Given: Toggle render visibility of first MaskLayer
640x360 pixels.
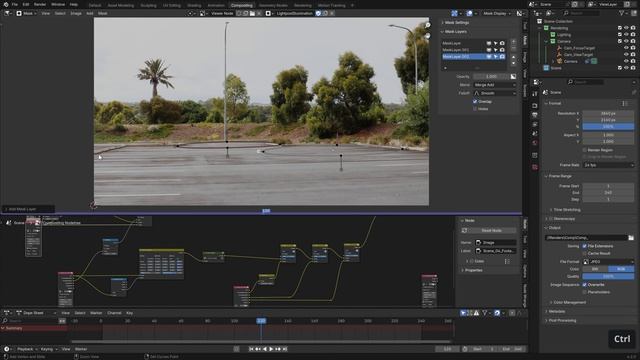Looking at the screenshot, I should (x=502, y=43).
